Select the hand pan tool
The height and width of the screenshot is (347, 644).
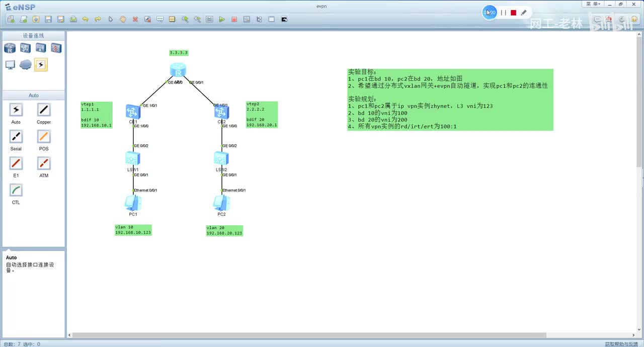(123, 19)
